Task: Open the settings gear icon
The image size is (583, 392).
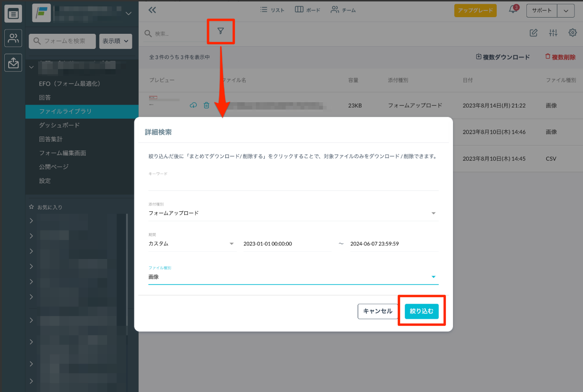Action: (573, 33)
